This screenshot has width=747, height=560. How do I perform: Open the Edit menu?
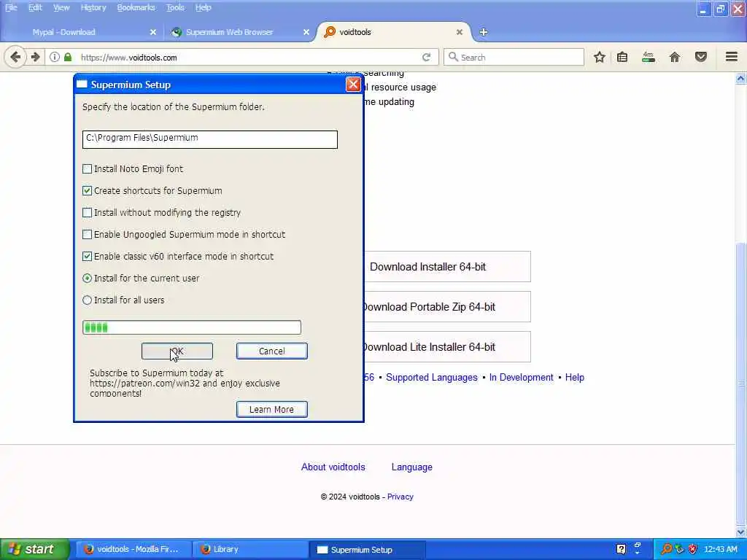[x=35, y=7]
